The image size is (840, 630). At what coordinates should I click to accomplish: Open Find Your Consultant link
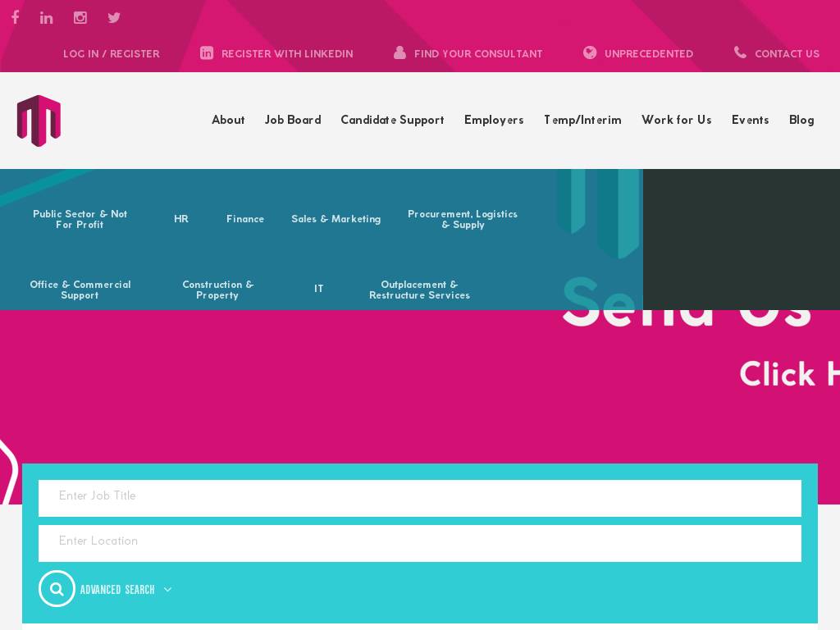pos(478,54)
